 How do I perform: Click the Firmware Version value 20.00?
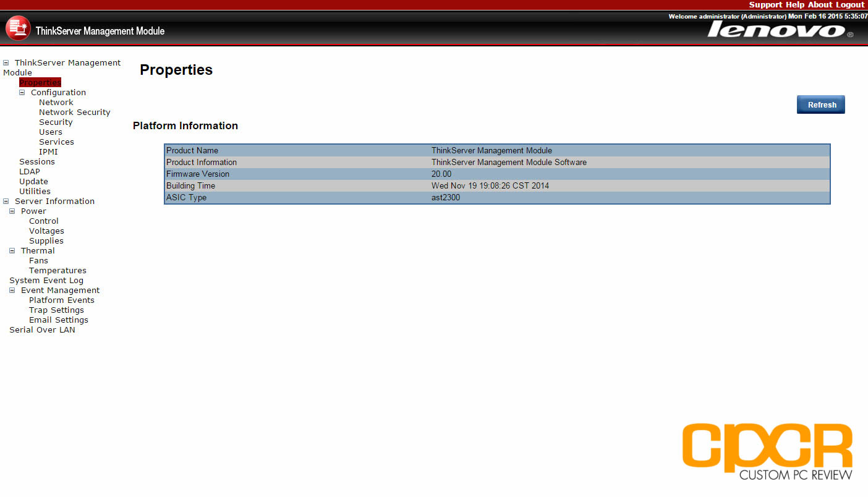coord(441,174)
